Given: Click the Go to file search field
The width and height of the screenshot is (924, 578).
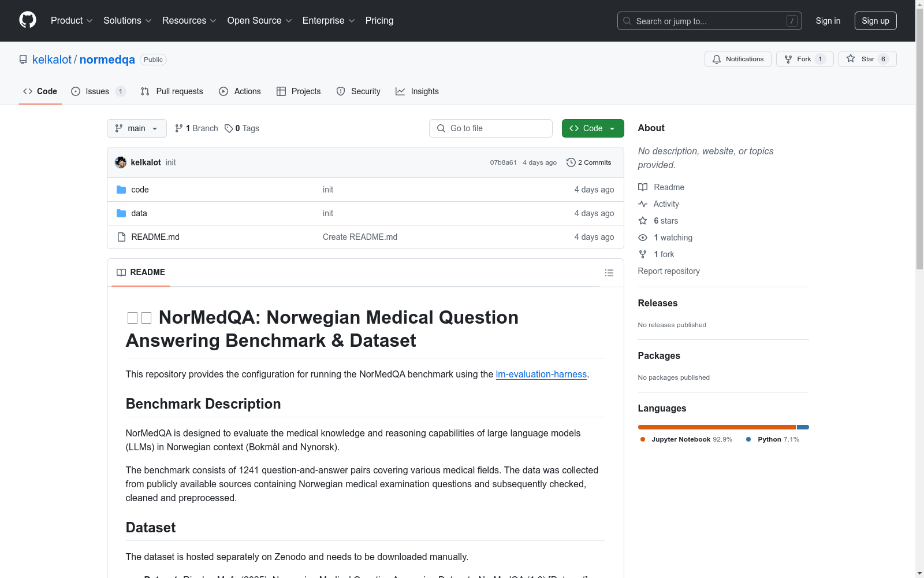Looking at the screenshot, I should tap(491, 128).
